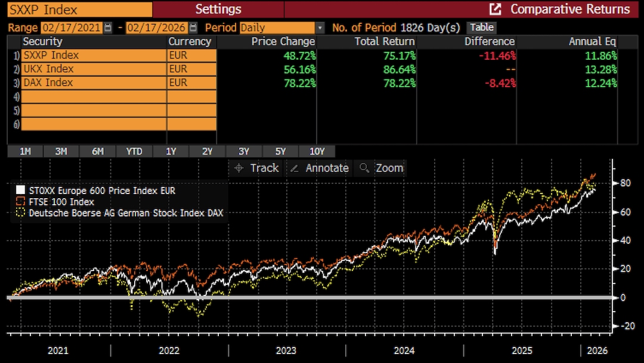Edit the DAX Index currency field
This screenshot has width=644, height=363.
(x=191, y=83)
